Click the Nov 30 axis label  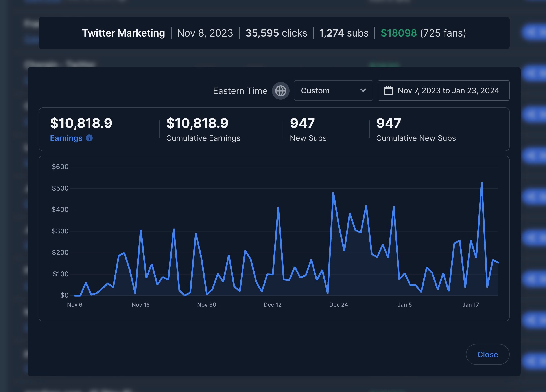point(207,305)
